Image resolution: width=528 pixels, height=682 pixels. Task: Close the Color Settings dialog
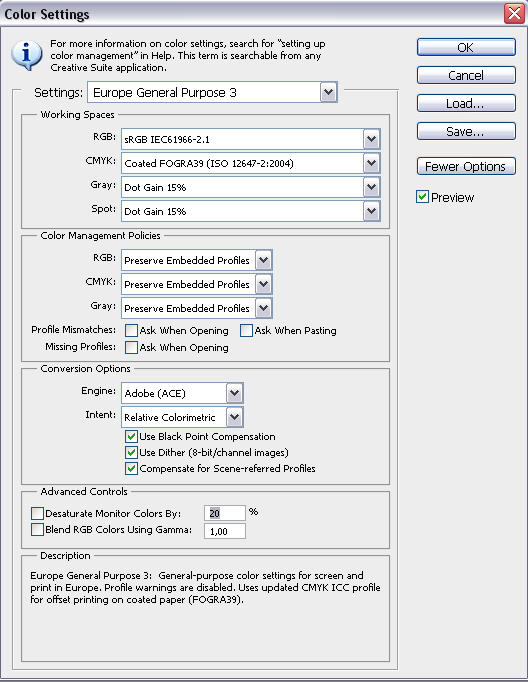pos(515,13)
